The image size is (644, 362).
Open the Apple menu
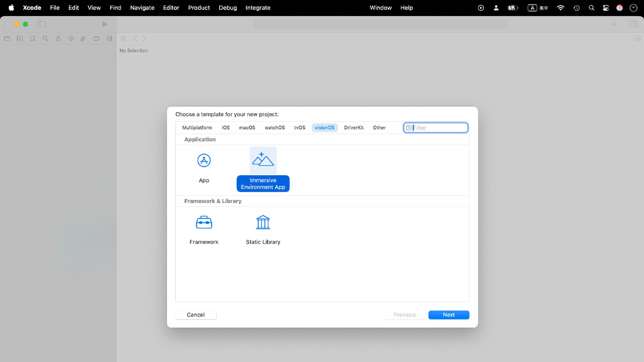click(11, 8)
